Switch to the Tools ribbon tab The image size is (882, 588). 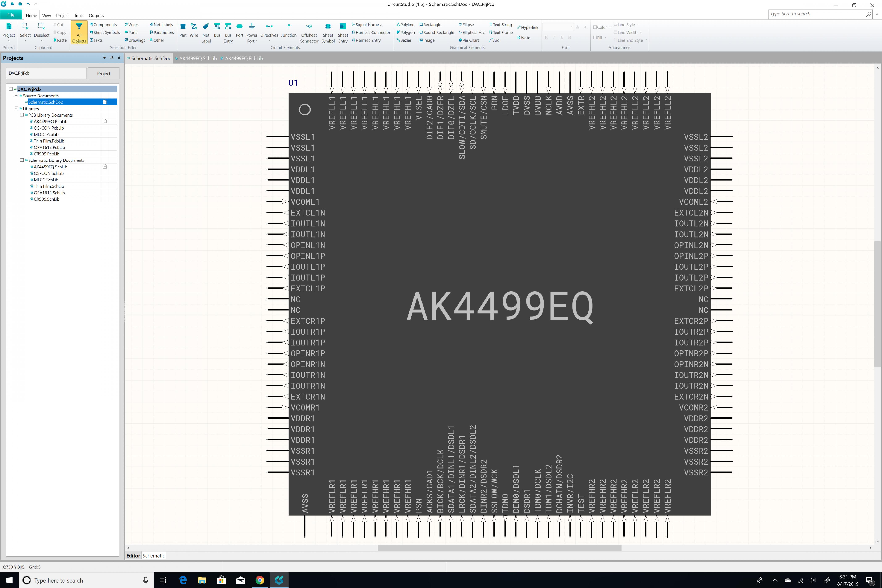(79, 15)
